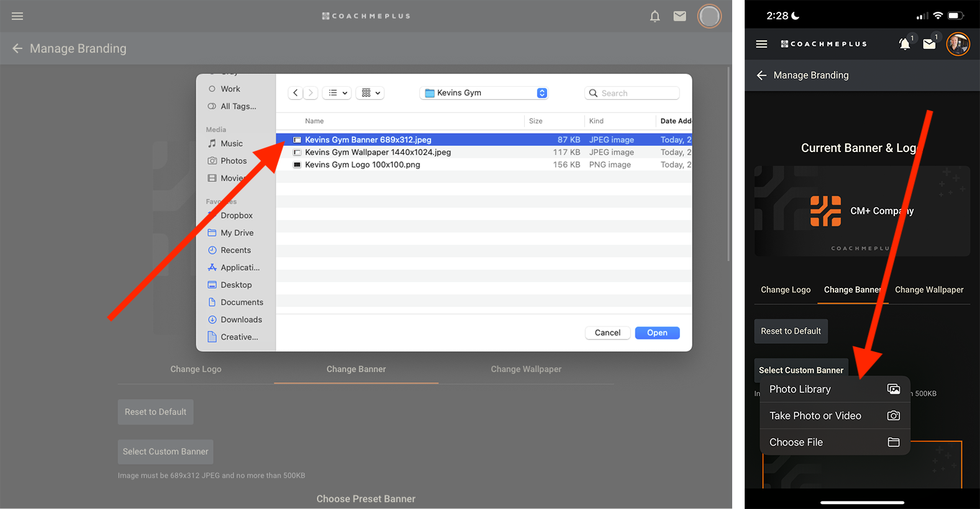Select Photo Library from the mobile menu
This screenshot has height=509, width=980.
pos(834,389)
